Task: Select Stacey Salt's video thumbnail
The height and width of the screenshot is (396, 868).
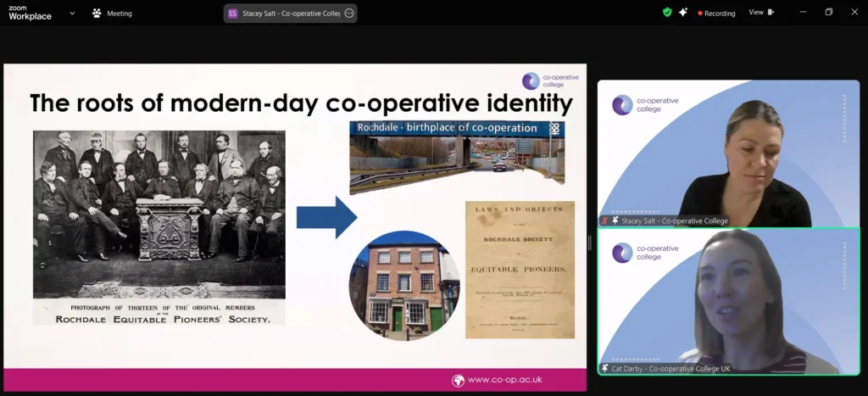Action: 728,148
